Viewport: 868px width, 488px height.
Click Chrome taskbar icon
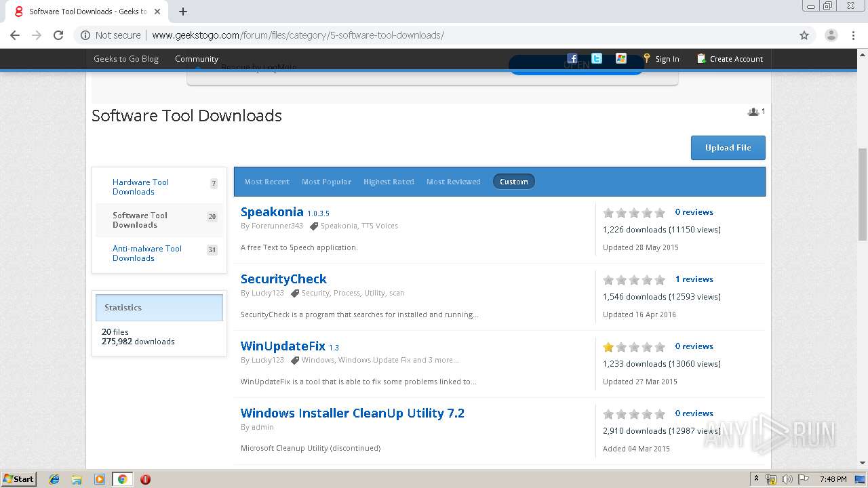(122, 479)
